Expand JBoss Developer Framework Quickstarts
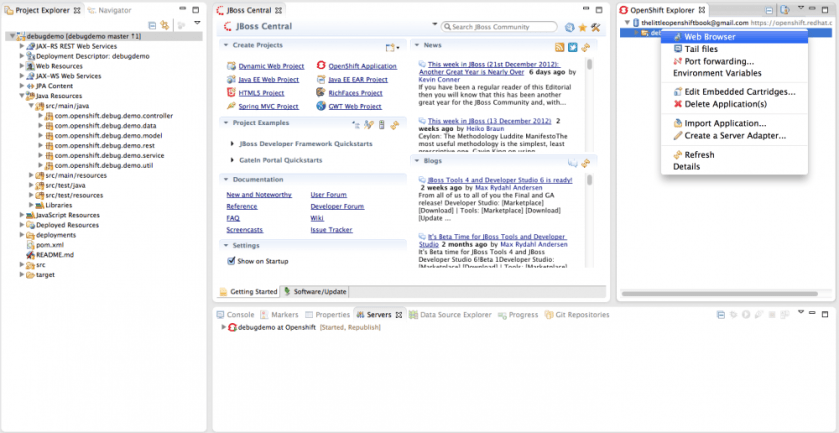839x433 pixels. click(232, 143)
